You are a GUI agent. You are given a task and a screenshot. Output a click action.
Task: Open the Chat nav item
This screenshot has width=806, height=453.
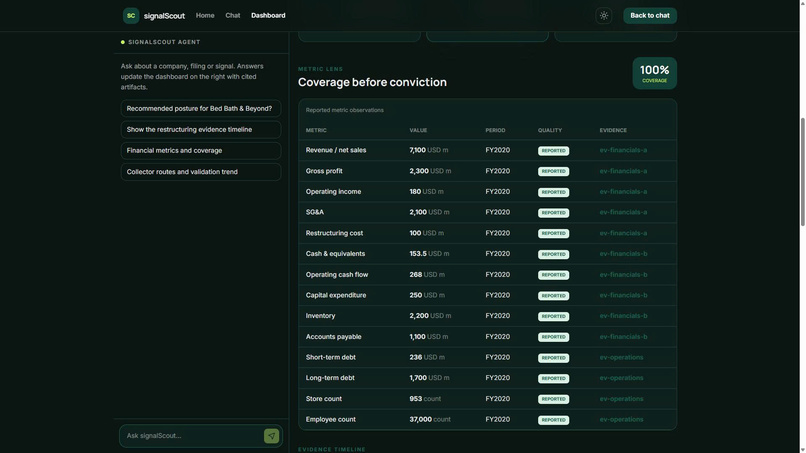[232, 15]
